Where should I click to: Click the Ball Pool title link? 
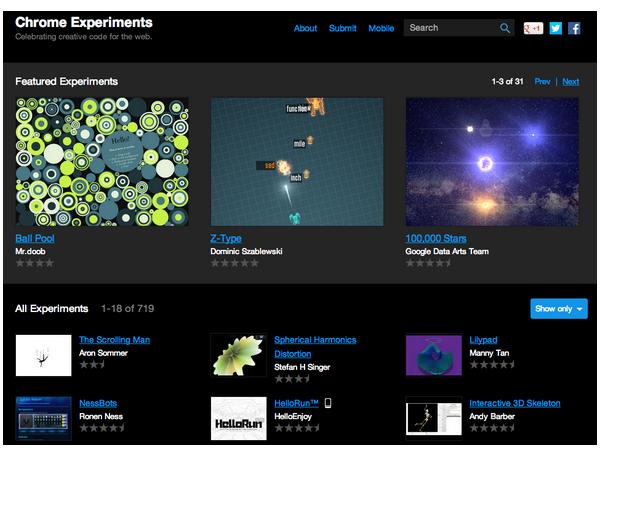pos(35,238)
